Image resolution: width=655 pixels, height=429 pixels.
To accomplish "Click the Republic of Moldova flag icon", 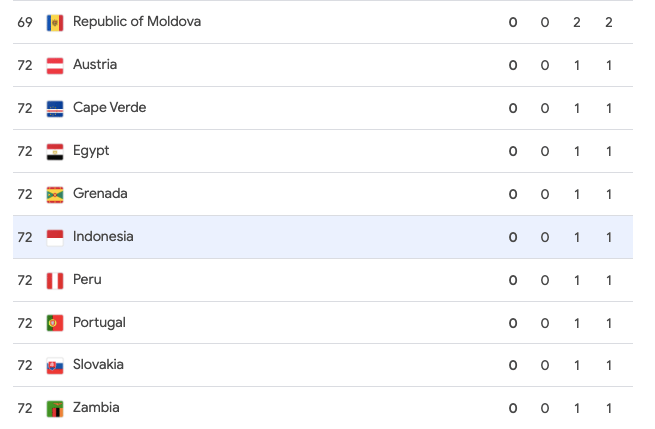I will pyautogui.click(x=55, y=22).
